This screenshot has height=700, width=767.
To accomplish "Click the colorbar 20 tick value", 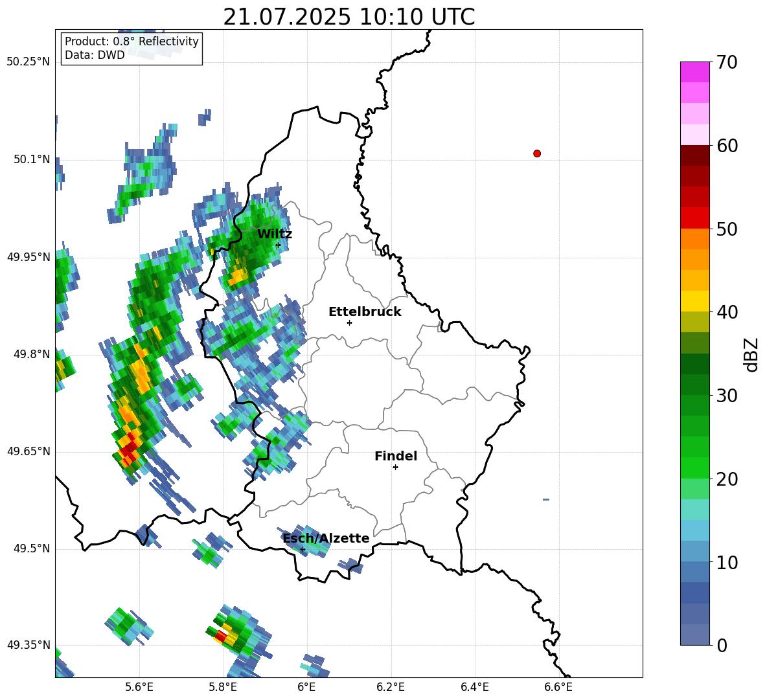I will point(726,479).
